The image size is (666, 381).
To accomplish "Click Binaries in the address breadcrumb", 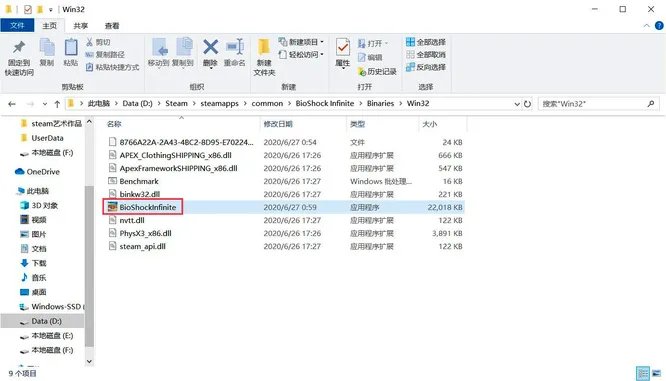I will pyautogui.click(x=381, y=103).
